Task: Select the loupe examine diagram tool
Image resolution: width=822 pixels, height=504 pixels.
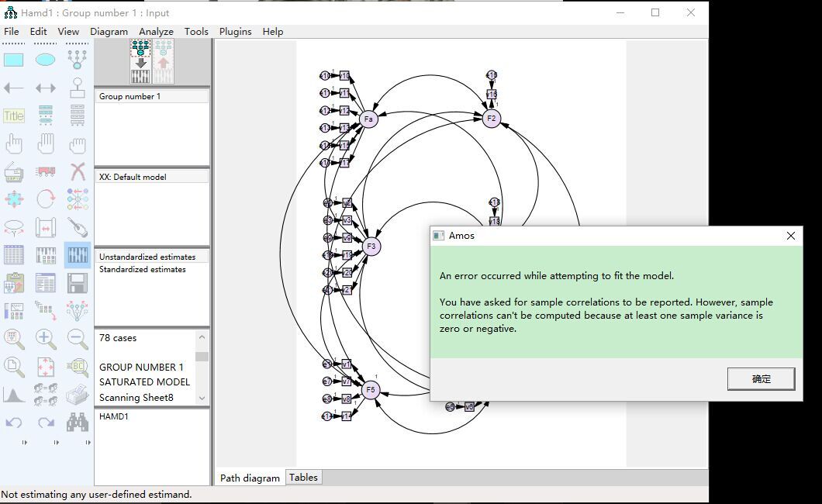Action: [78, 367]
